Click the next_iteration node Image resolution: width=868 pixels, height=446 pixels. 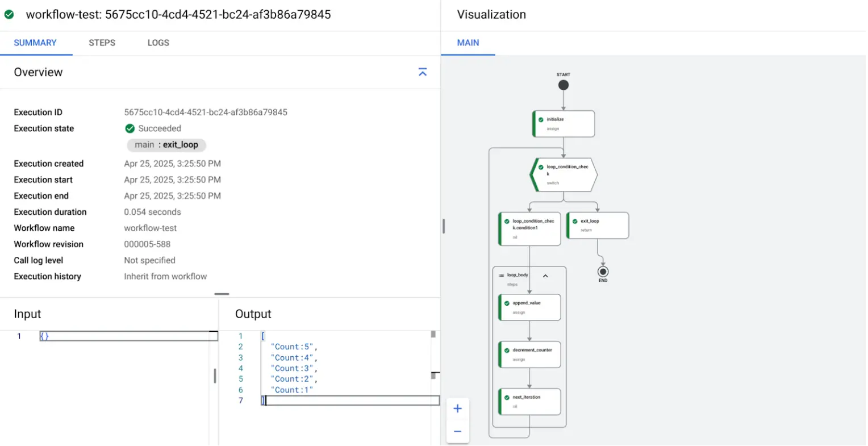pos(529,402)
